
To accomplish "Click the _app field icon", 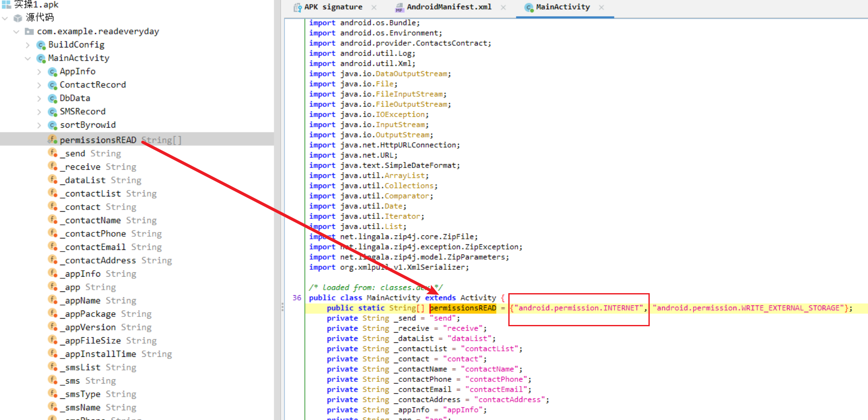I will 53,287.
